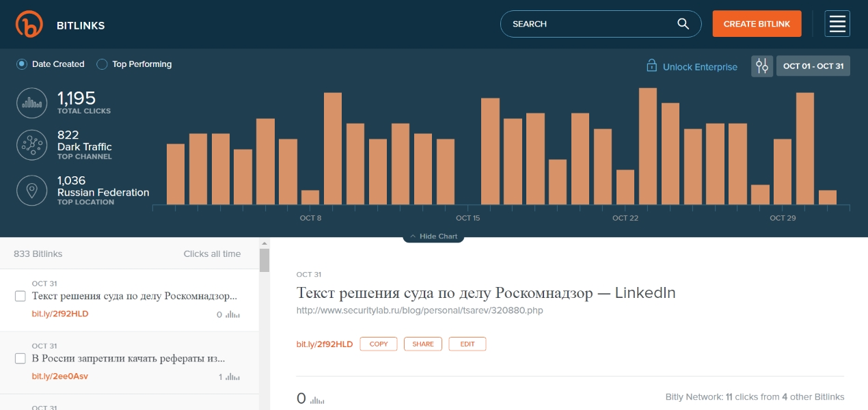
Task: Open the securitylab.ru long URL link
Action: [x=420, y=310]
